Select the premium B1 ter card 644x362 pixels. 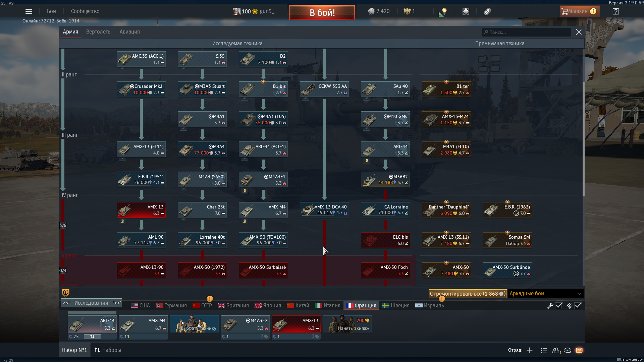pyautogui.click(x=446, y=89)
